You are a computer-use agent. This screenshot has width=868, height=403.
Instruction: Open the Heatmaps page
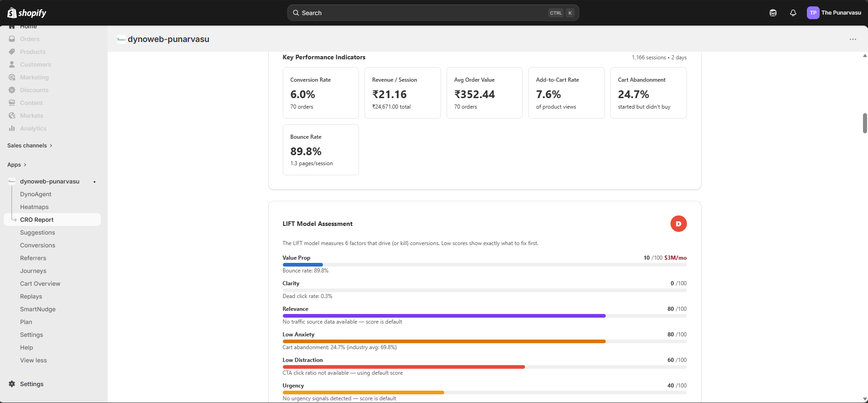34,207
